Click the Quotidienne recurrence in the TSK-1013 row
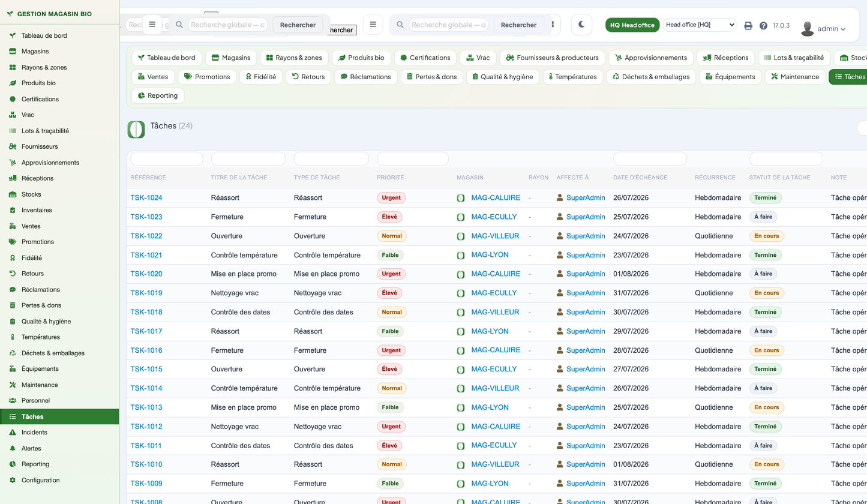Screen dimensions: 867x504 714,407
